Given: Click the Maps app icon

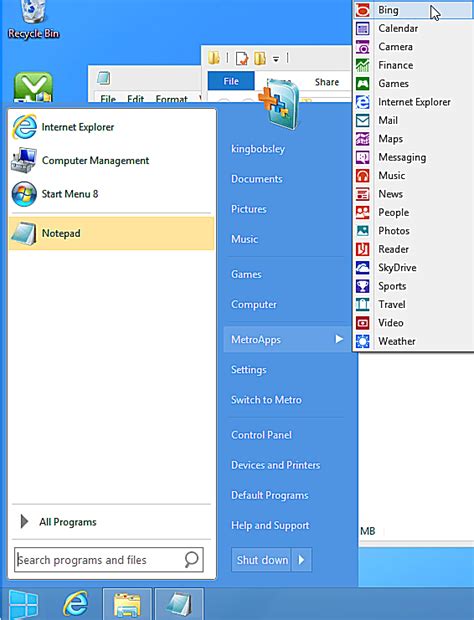Looking at the screenshot, I should [363, 139].
